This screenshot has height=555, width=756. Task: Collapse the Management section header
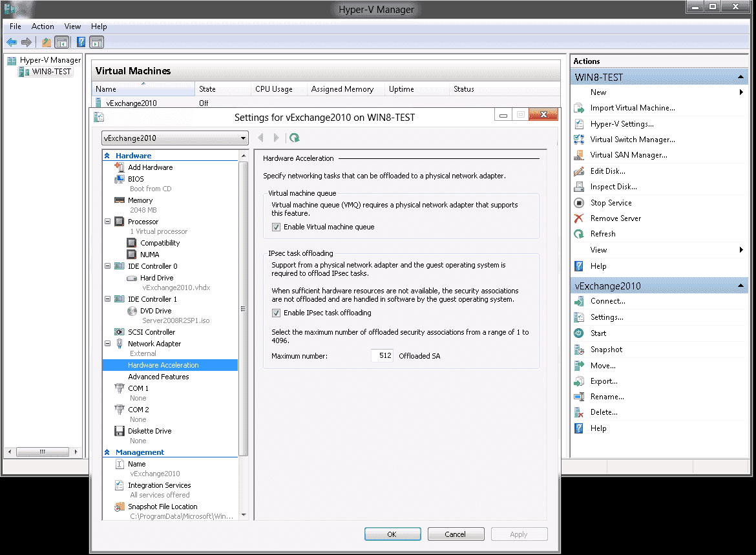[x=107, y=452]
